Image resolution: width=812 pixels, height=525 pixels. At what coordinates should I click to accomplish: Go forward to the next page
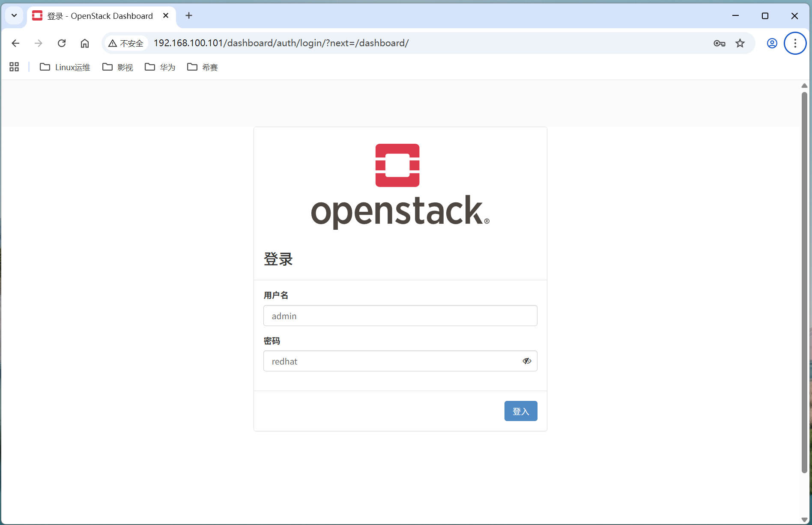pos(39,43)
